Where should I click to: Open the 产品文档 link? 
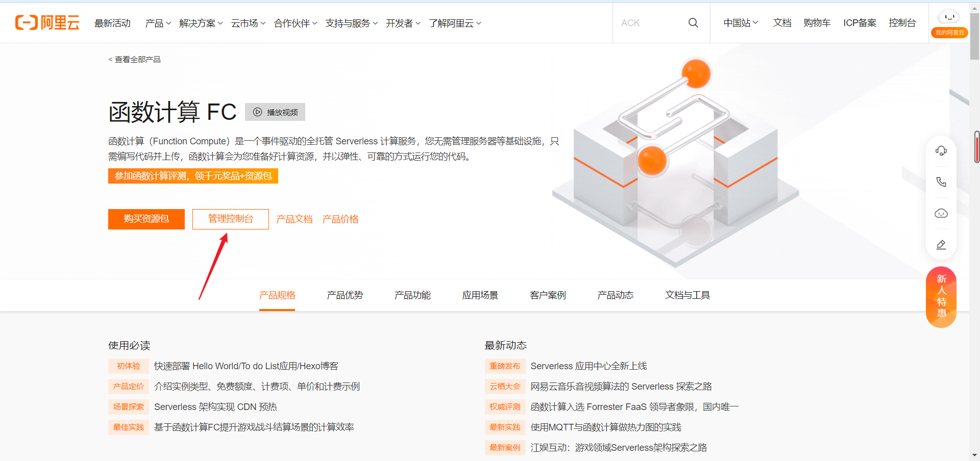coord(295,219)
